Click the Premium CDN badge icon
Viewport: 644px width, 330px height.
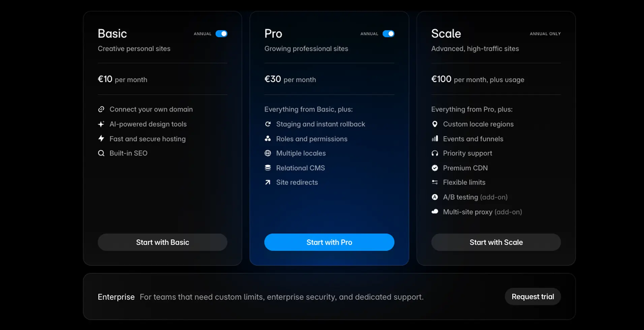(435, 168)
